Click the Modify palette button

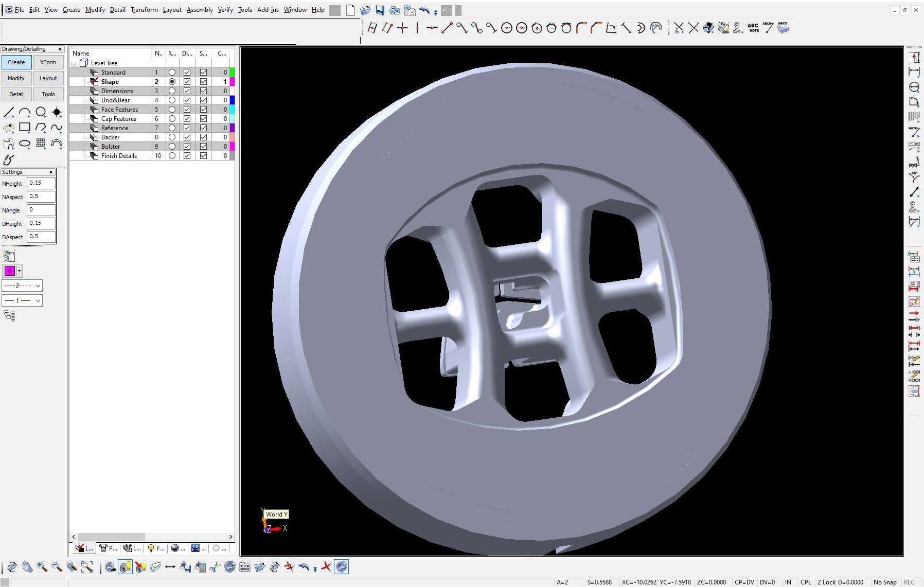point(16,78)
